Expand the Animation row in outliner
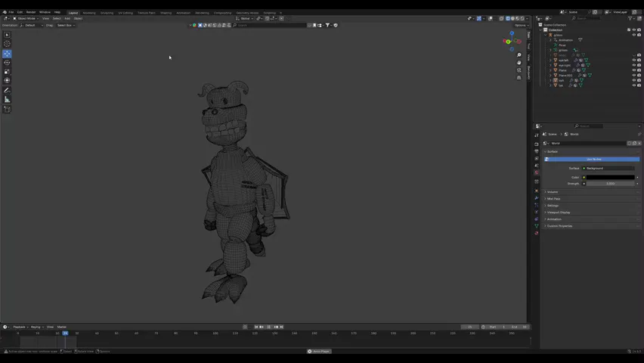 pyautogui.click(x=551, y=40)
